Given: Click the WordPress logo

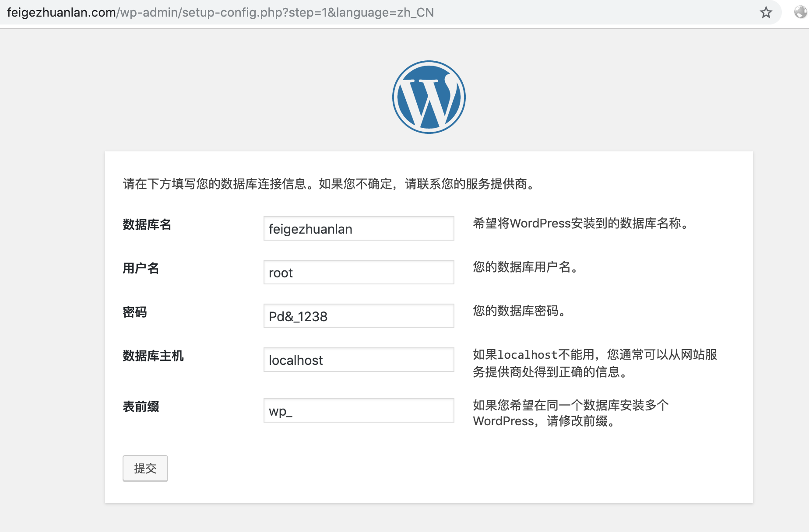Looking at the screenshot, I should [429, 97].
